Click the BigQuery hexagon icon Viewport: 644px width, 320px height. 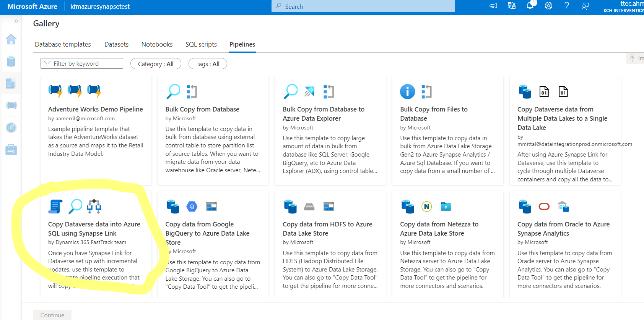[192, 207]
